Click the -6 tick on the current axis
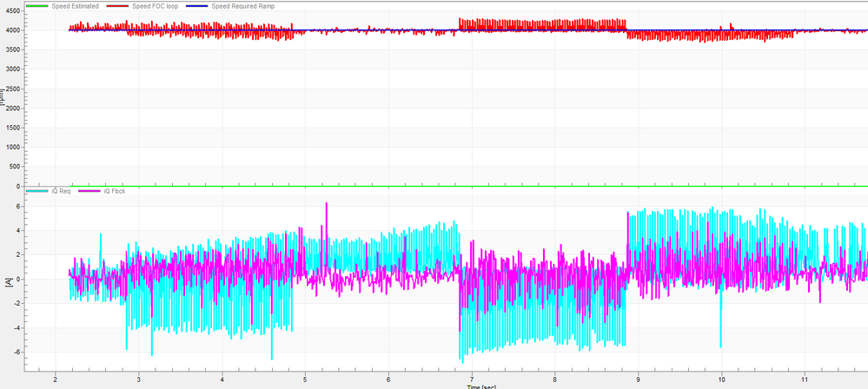The height and width of the screenshot is (389, 868). (18, 352)
